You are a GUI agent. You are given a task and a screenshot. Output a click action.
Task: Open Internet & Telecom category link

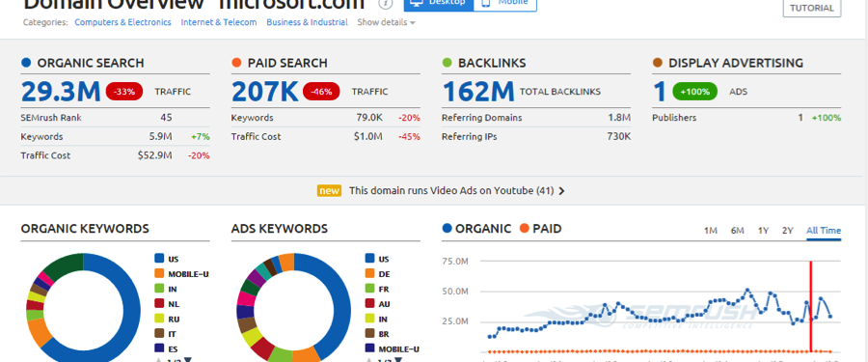[x=219, y=22]
